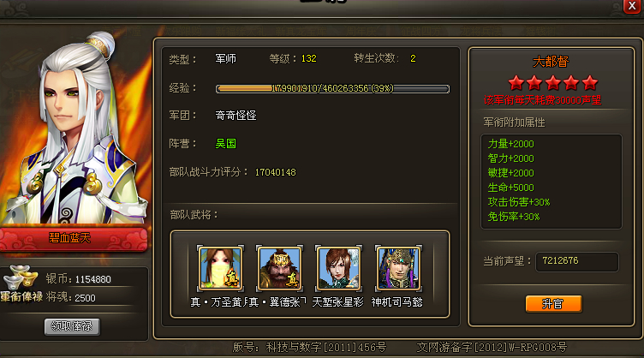Close the character info panel
The width and height of the screenshot is (644, 358).
point(633,7)
